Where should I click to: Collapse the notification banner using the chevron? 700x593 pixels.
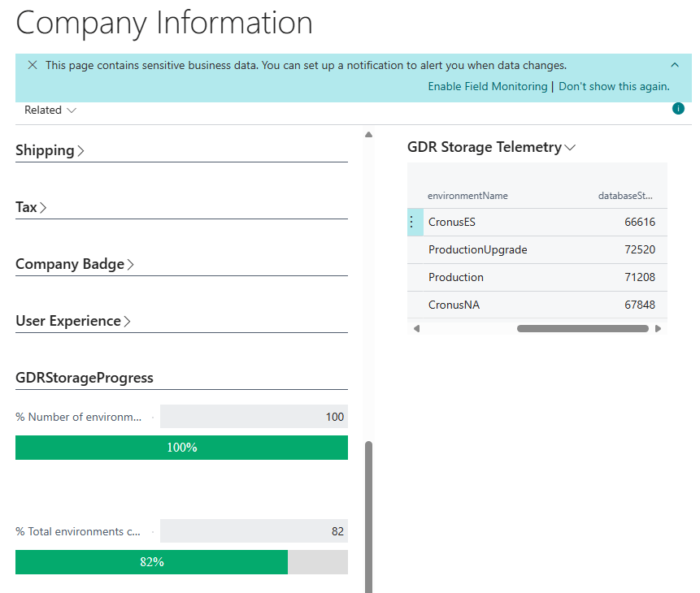(675, 65)
